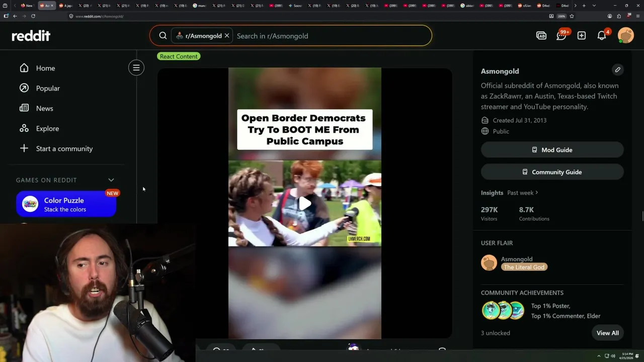Open browser extensions puzzle icon
644x362 pixels.
point(619,16)
